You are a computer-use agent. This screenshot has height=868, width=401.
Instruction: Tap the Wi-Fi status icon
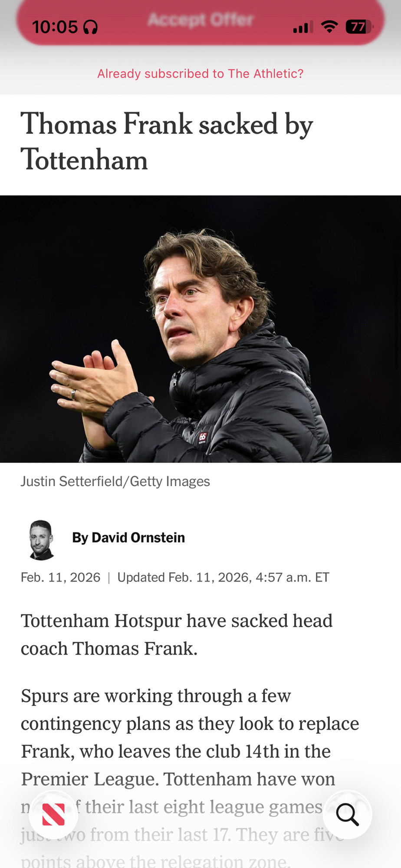[x=329, y=27]
